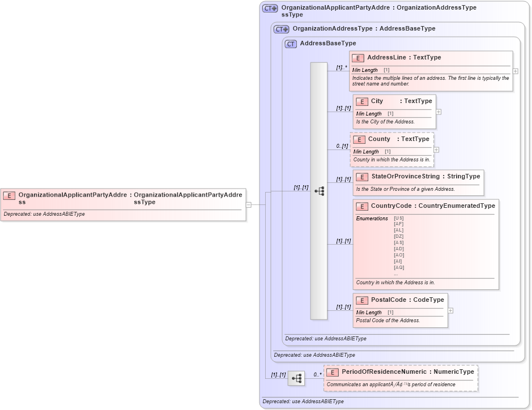The image size is (532, 410).
Task: Select the City element icon
Action: [362, 101]
